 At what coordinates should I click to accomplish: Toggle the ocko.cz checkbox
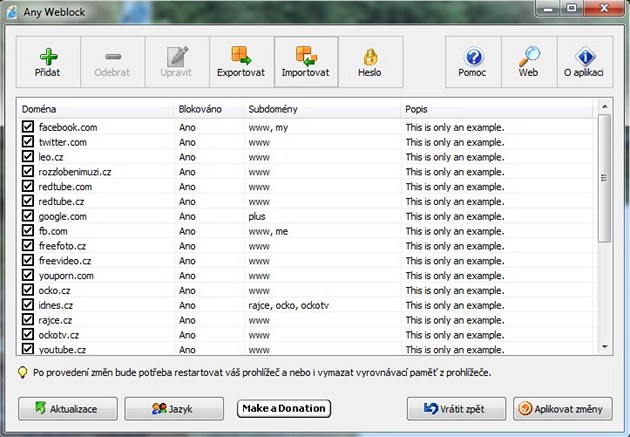click(28, 290)
